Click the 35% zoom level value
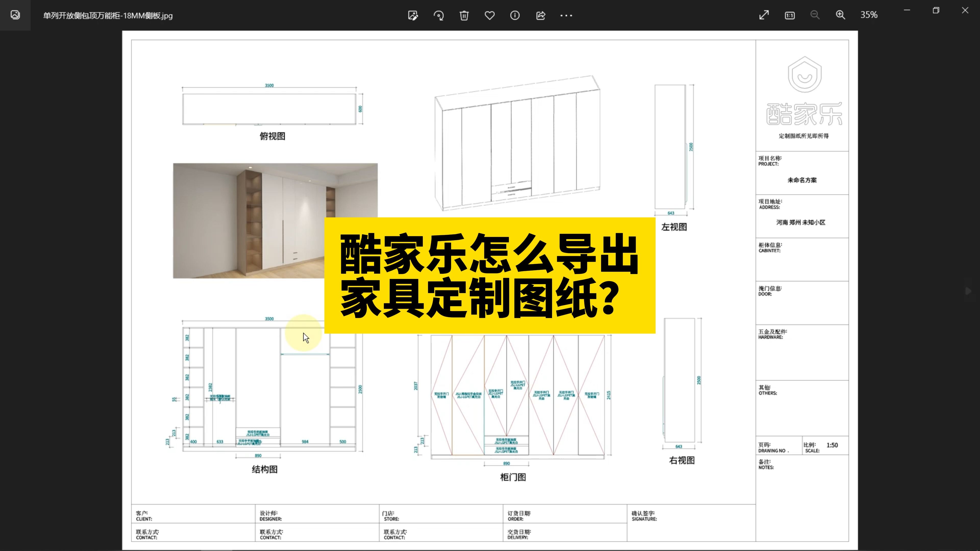 point(869,15)
